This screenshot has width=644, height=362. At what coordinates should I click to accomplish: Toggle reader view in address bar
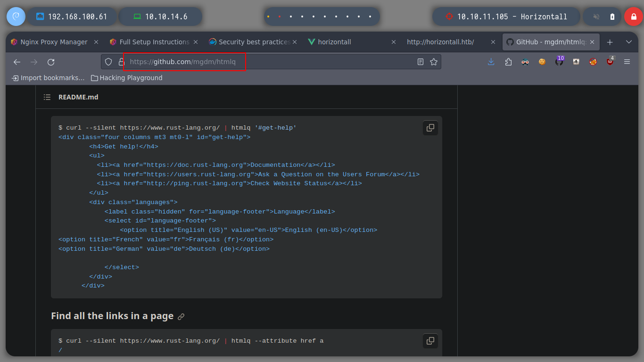pyautogui.click(x=421, y=62)
